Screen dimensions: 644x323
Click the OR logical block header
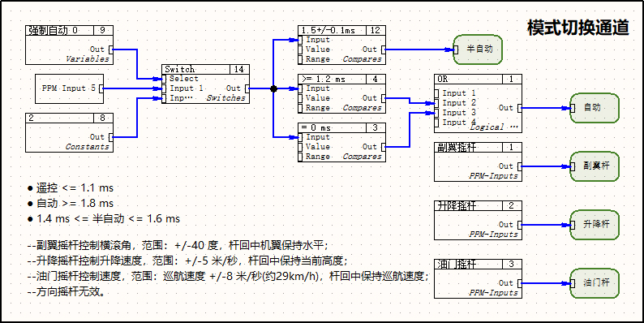point(478,79)
